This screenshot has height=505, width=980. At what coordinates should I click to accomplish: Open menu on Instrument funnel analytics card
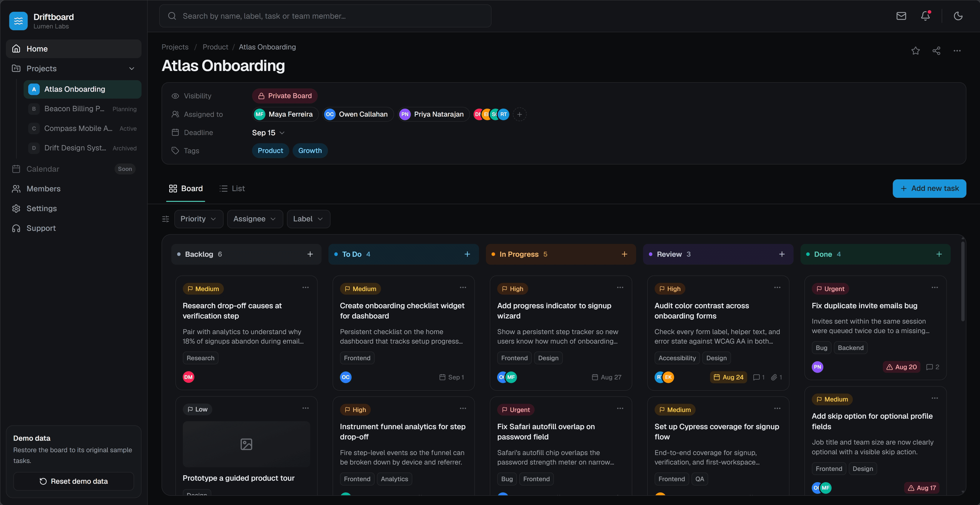(463, 408)
